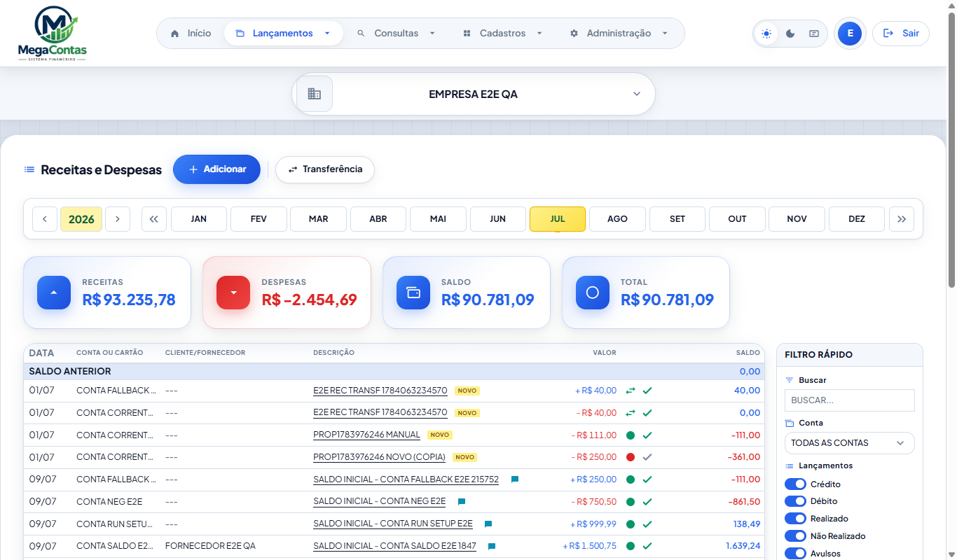The width and height of the screenshot is (957, 560).
Task: Click red status dot on NOVO (COPIA) row
Action: point(631,457)
